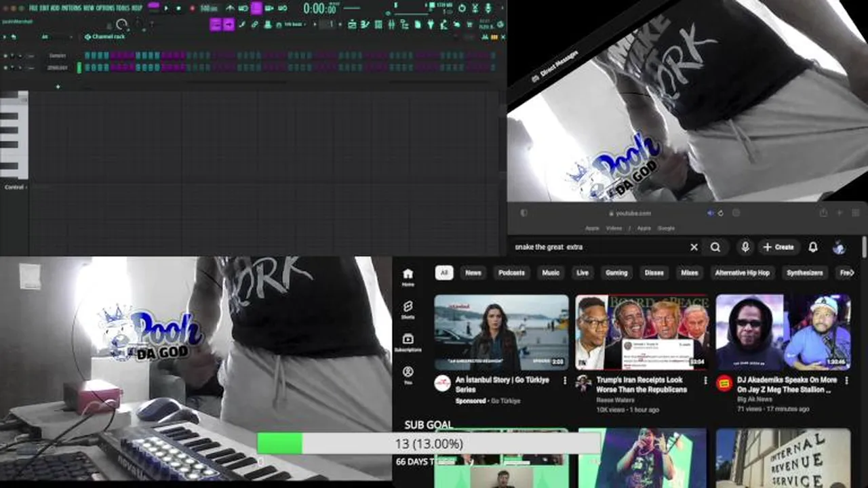Open three-dot menu for An İstanbul Story video
This screenshot has height=488, width=868.
564,381
